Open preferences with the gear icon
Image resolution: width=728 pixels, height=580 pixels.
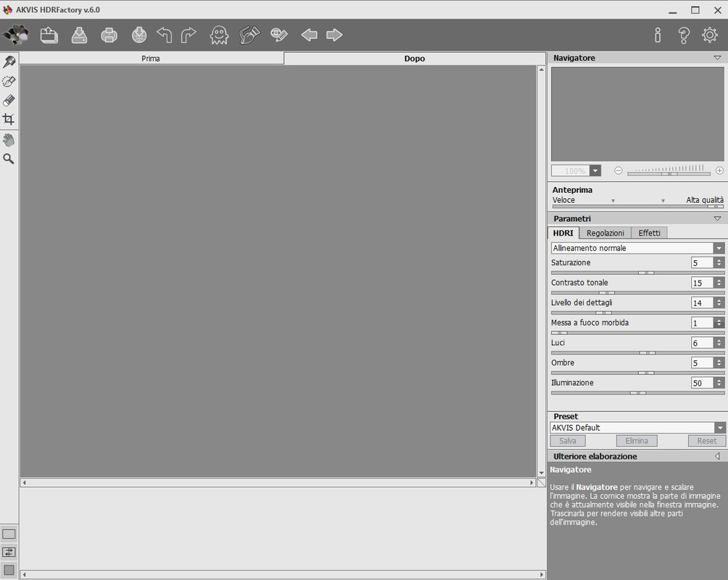tap(709, 35)
